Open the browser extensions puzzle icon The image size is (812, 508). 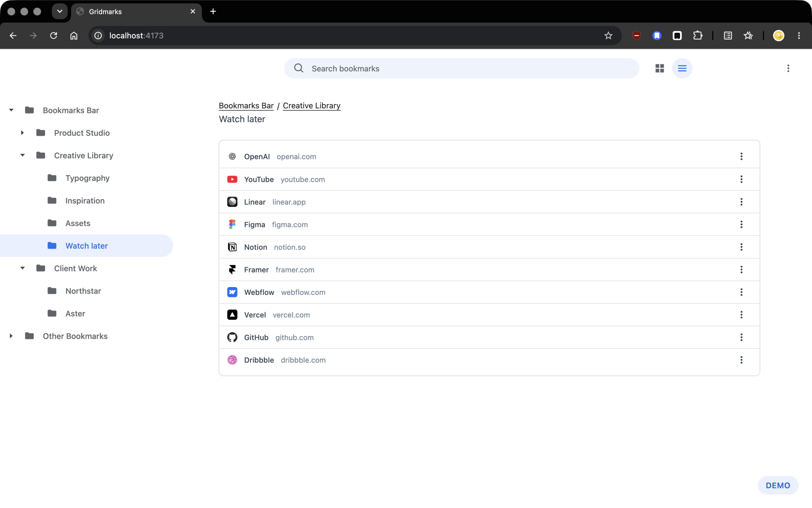pos(697,36)
